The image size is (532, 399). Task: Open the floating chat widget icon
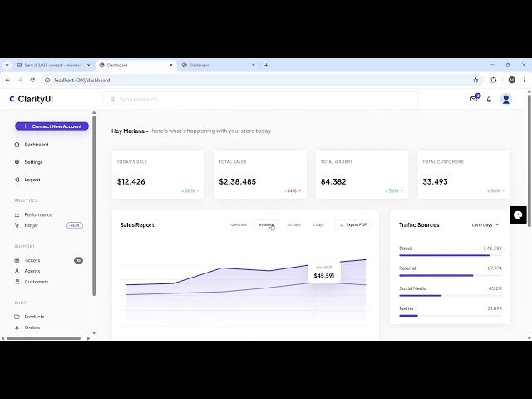(x=518, y=214)
